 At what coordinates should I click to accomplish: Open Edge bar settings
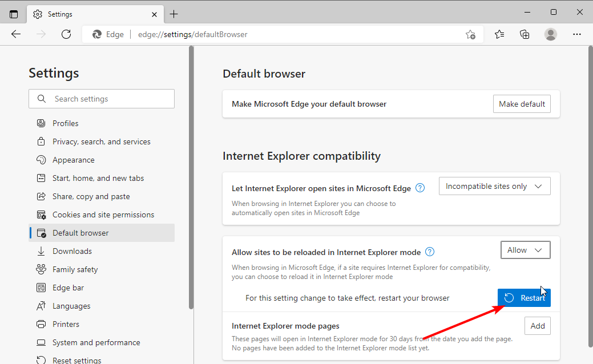coord(102,288)
